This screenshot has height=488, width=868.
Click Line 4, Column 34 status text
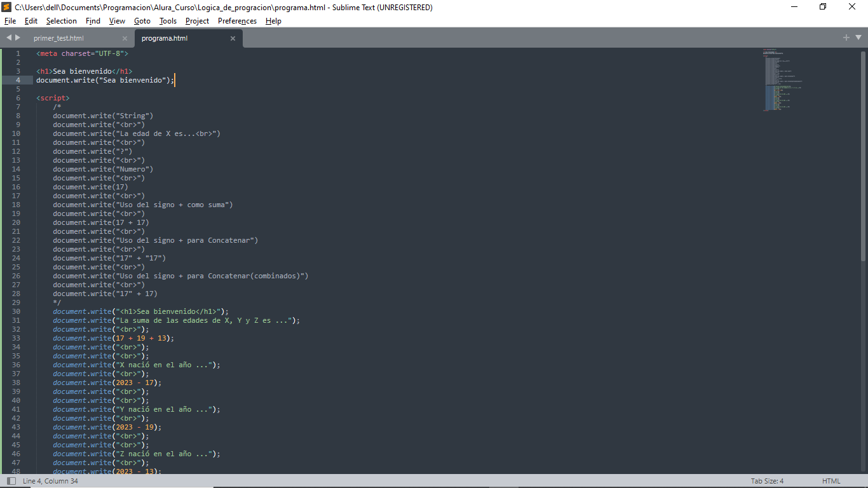click(50, 481)
